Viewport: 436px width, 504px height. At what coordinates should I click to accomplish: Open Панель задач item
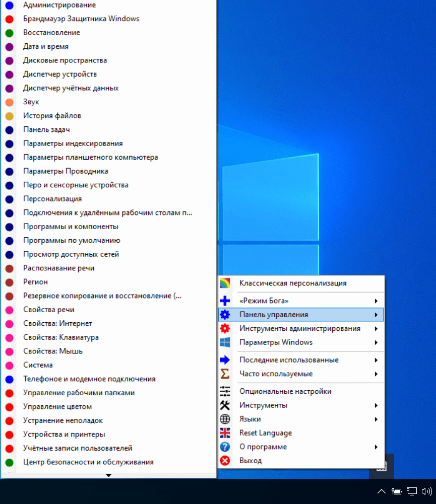108,129
